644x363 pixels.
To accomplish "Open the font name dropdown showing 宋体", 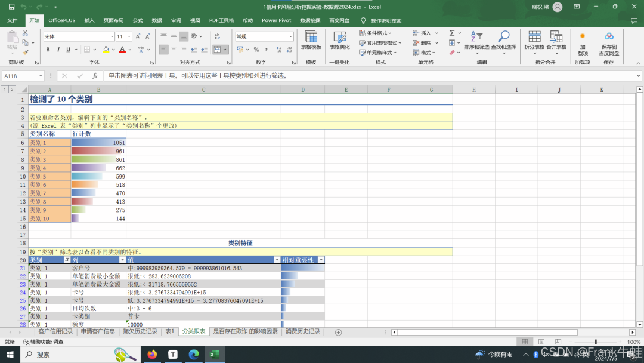I will pyautogui.click(x=78, y=36).
